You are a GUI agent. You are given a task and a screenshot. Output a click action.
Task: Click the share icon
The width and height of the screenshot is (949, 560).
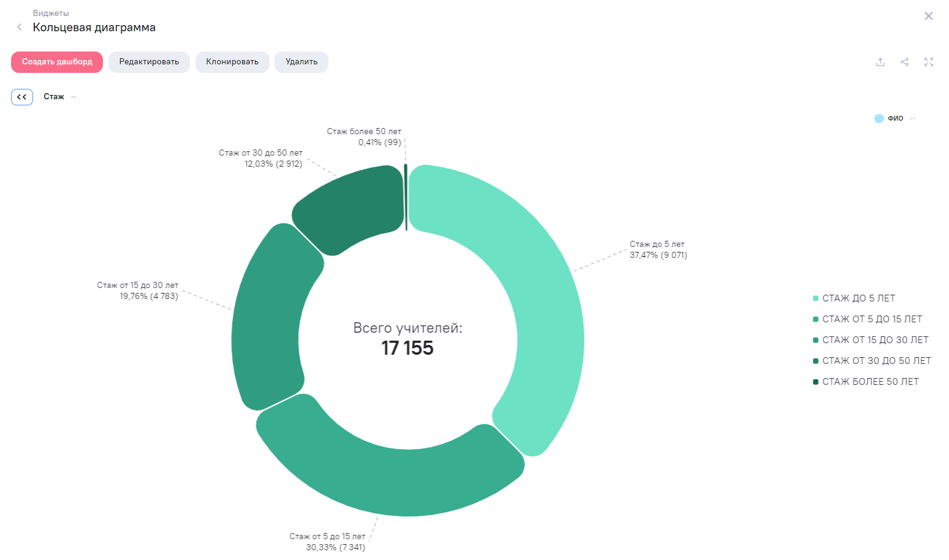point(904,62)
